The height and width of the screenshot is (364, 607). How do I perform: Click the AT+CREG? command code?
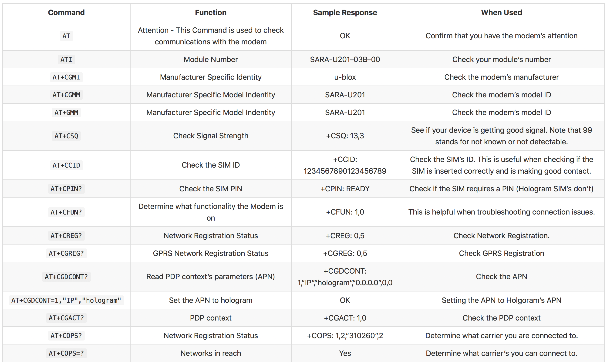coord(66,236)
